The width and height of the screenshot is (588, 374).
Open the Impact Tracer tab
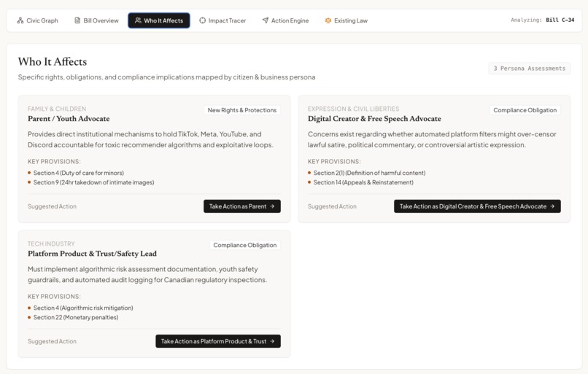(223, 20)
